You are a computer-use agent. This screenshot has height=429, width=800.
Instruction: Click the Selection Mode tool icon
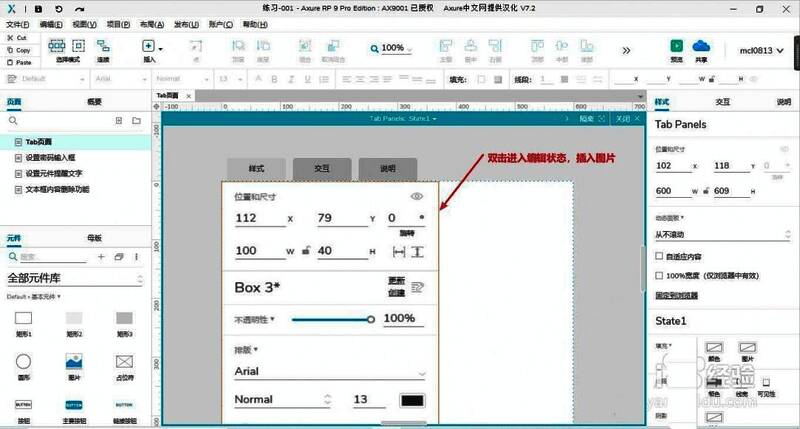click(58, 47)
